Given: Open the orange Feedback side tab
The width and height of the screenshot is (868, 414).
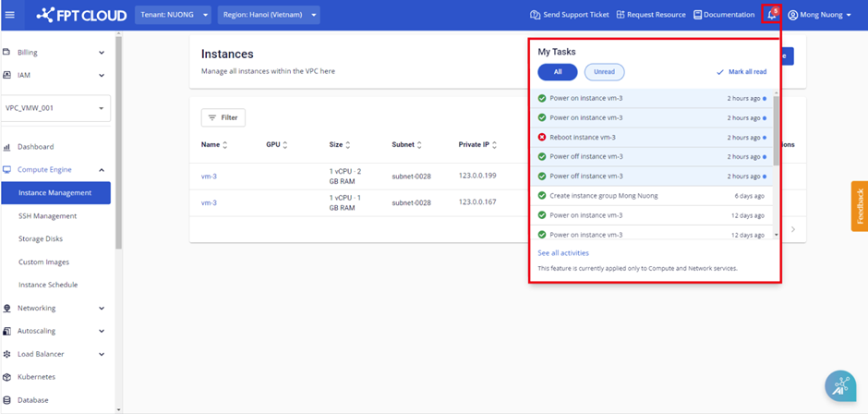Looking at the screenshot, I should tap(859, 206).
